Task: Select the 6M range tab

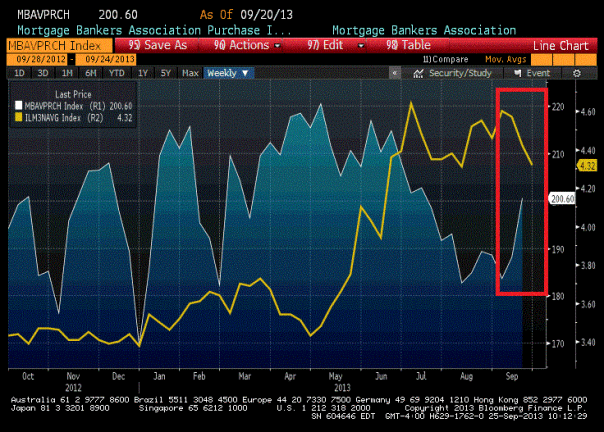Action: 91,73
